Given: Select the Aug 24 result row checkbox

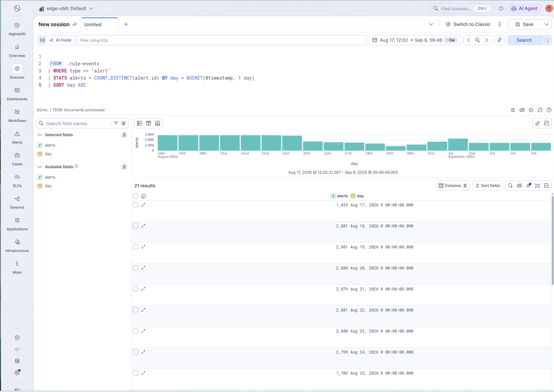Looking at the screenshot, I should click(135, 352).
